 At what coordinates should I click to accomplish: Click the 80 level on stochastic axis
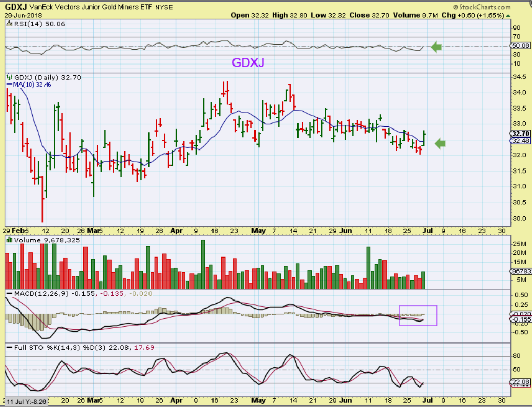pos(517,356)
